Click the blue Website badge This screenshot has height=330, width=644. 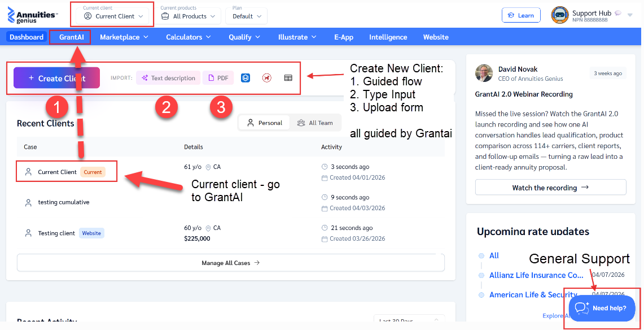click(x=91, y=233)
